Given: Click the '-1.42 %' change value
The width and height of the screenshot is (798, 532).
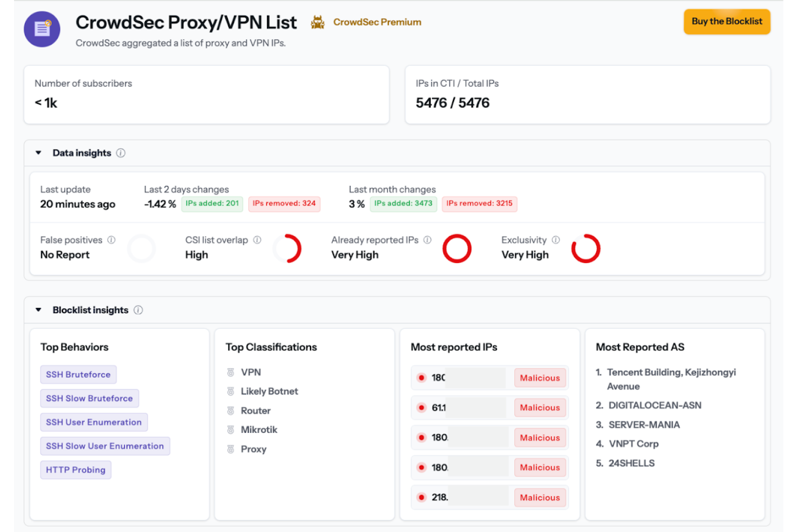Looking at the screenshot, I should [160, 204].
